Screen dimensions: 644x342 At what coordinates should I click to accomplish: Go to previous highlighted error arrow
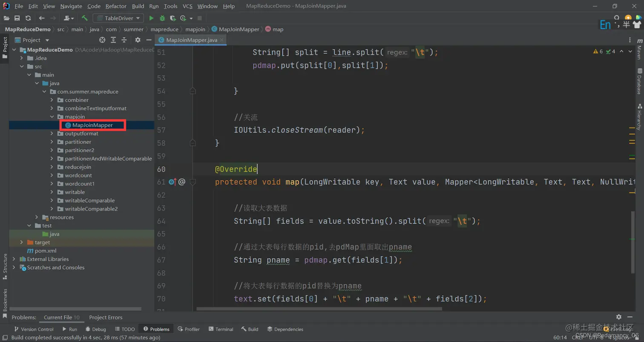(x=621, y=51)
